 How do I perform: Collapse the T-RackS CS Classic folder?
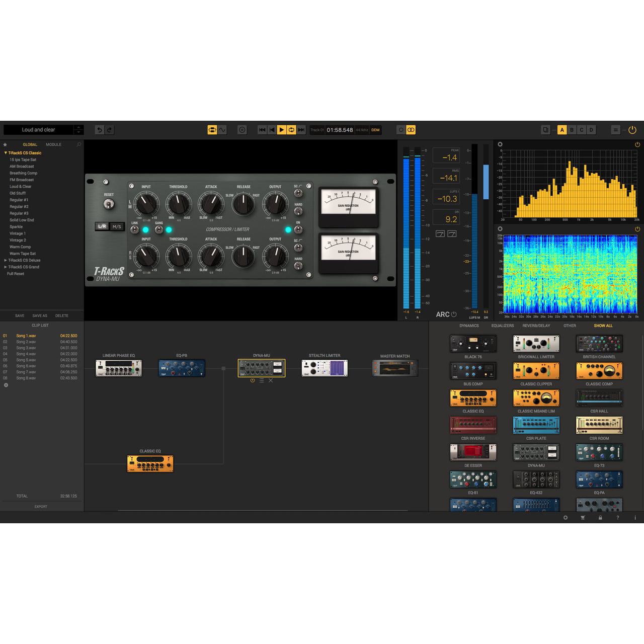(x=6, y=153)
